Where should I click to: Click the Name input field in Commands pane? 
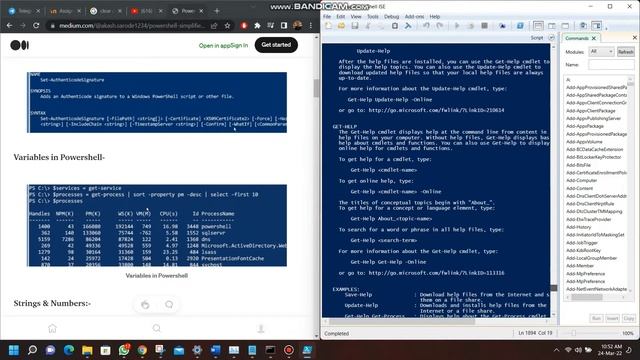(x=611, y=64)
